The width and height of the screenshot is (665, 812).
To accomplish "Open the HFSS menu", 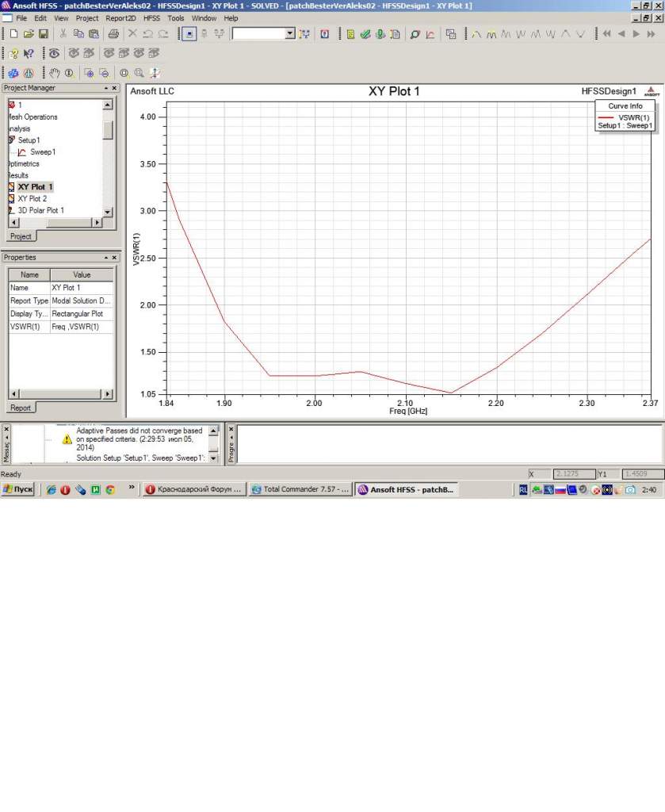I will tap(151, 17).
